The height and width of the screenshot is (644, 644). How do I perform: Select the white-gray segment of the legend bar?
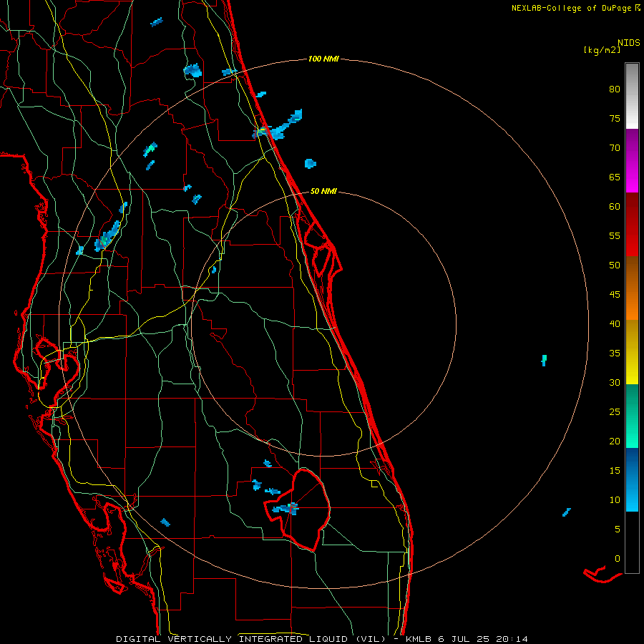(632, 96)
